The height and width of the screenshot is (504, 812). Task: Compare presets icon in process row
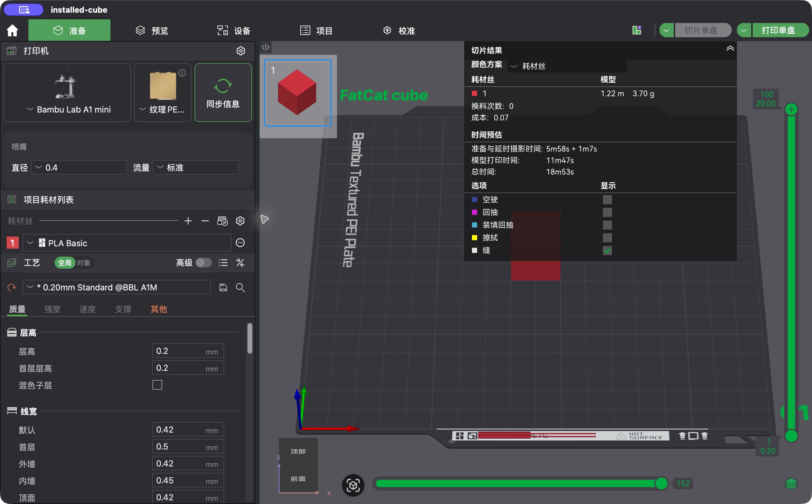click(240, 263)
